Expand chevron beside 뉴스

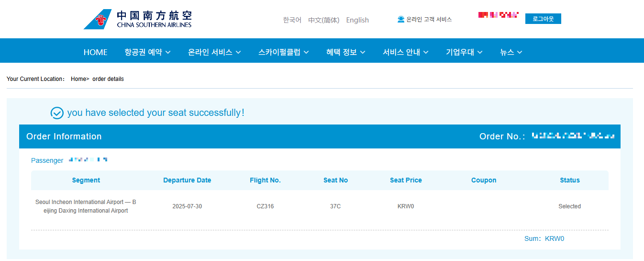pos(520,53)
